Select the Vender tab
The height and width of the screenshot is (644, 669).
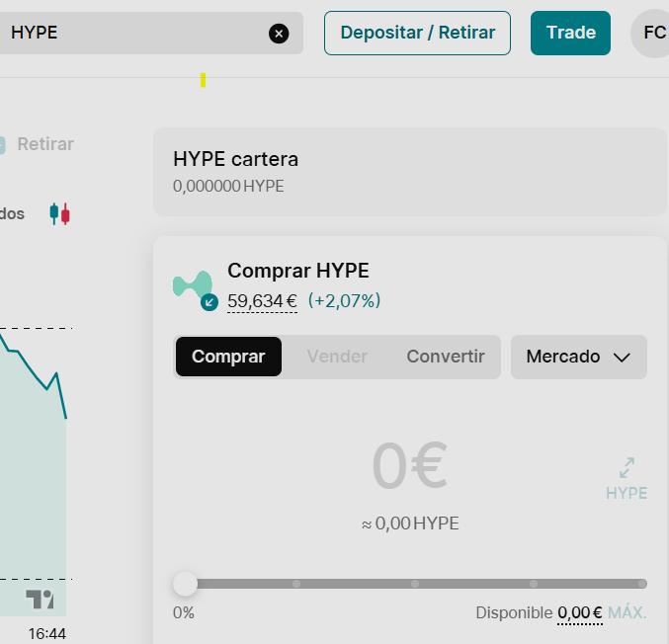[337, 357]
